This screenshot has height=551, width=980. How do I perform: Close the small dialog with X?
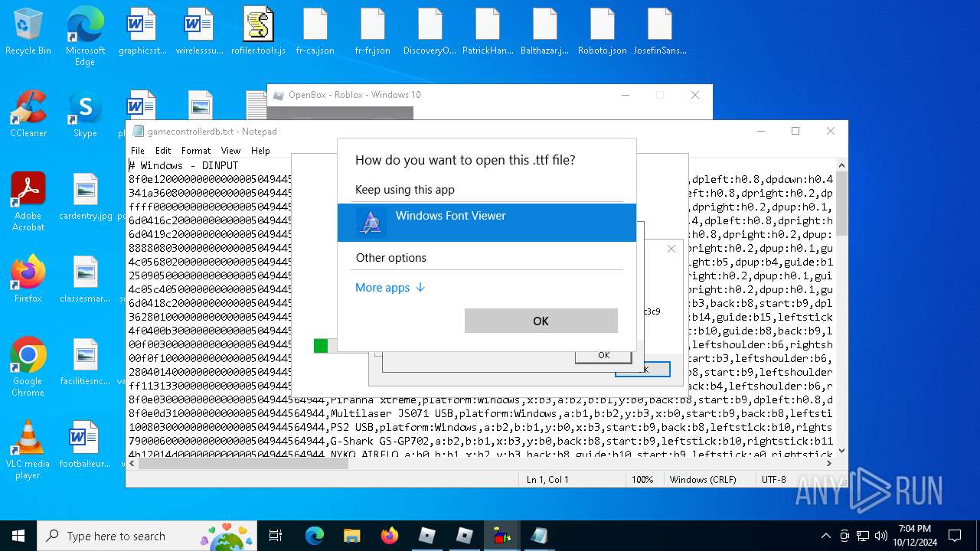coord(671,249)
